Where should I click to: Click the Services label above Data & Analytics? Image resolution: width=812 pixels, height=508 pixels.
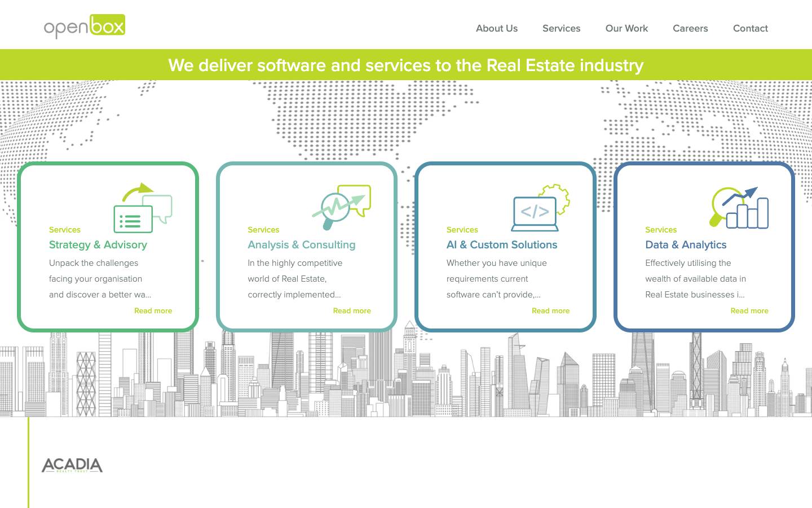661,230
